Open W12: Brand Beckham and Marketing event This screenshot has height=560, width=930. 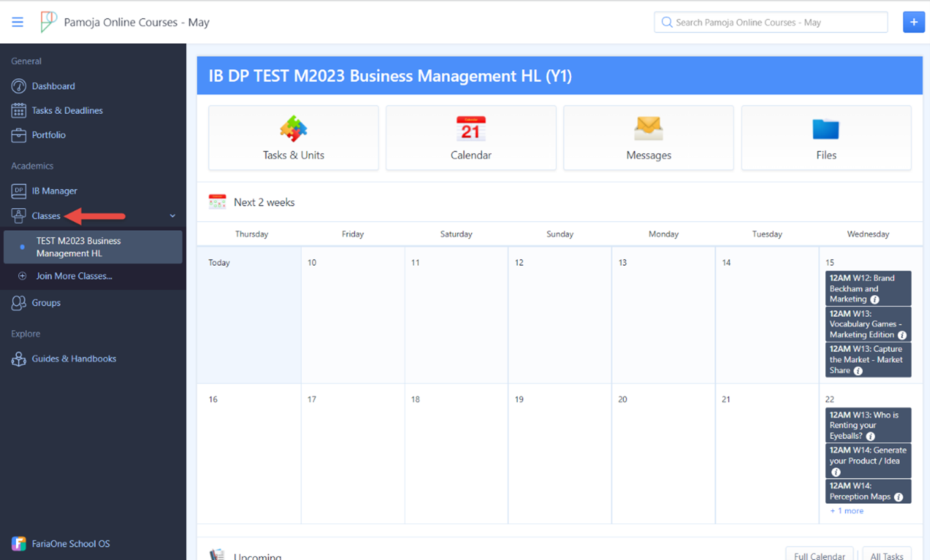click(x=868, y=288)
